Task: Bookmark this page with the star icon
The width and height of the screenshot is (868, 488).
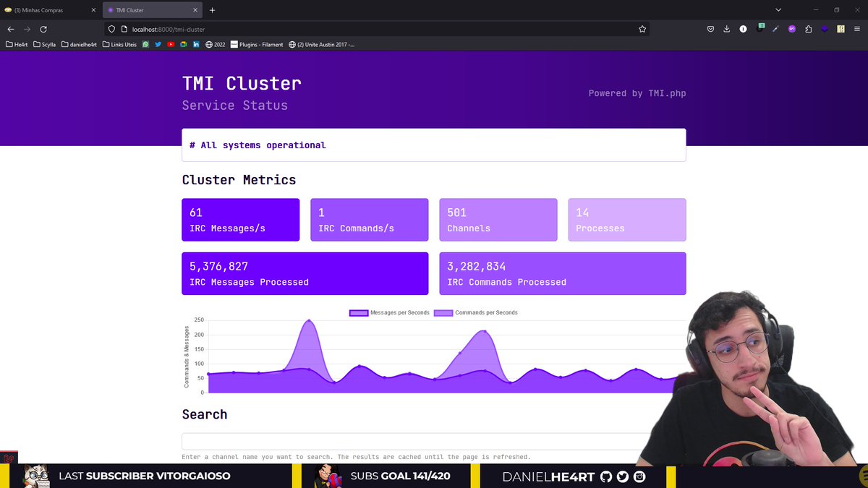Action: pyautogui.click(x=642, y=29)
